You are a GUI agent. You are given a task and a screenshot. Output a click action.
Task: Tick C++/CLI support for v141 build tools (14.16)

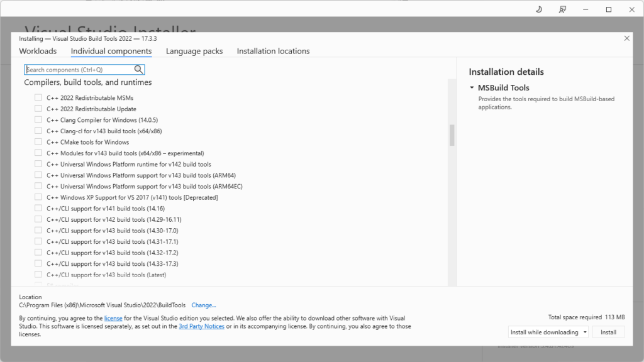coord(38,209)
